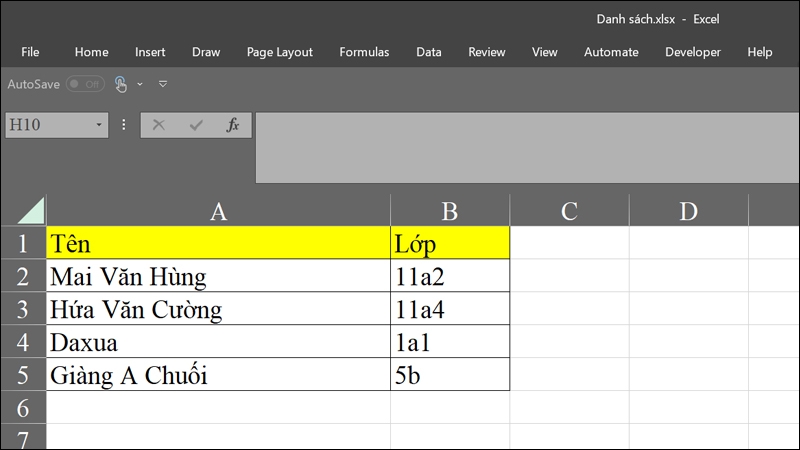Expand the Name Box dropdown arrow

pyautogui.click(x=99, y=125)
